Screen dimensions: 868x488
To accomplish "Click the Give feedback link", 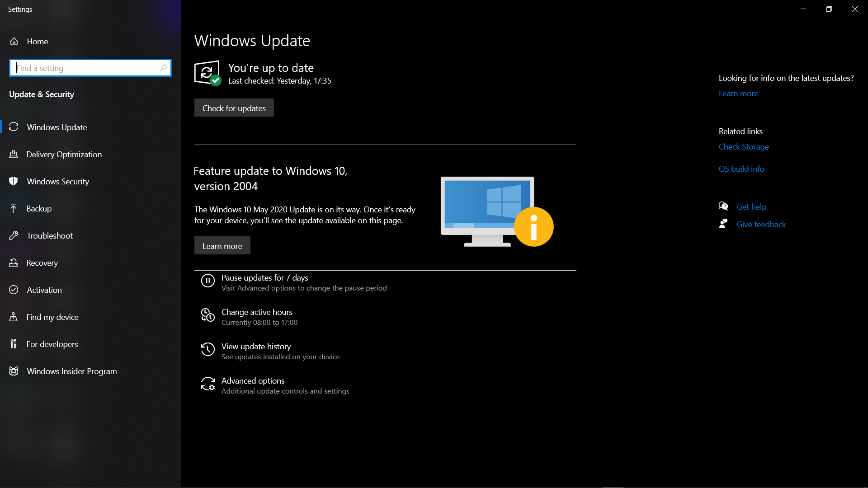I will coord(761,224).
